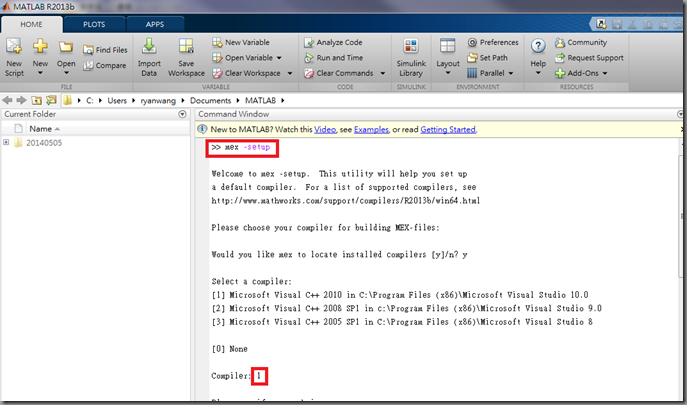Expand the Help dropdown arrow
687x405 pixels.
pos(538,73)
